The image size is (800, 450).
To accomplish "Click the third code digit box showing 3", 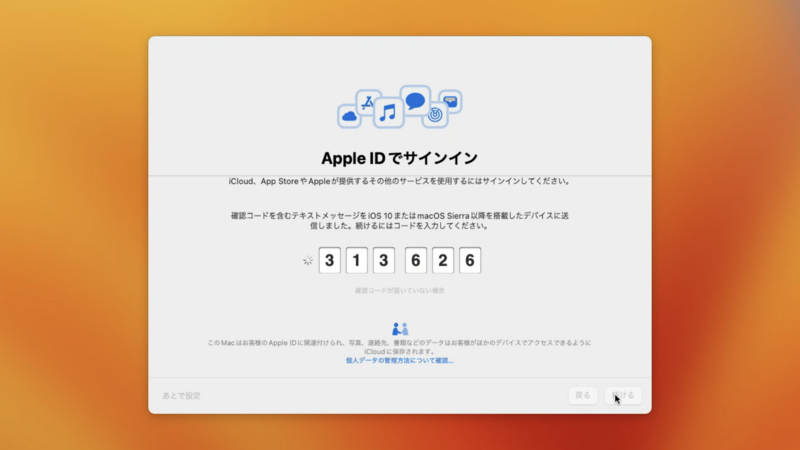I will pyautogui.click(x=384, y=260).
